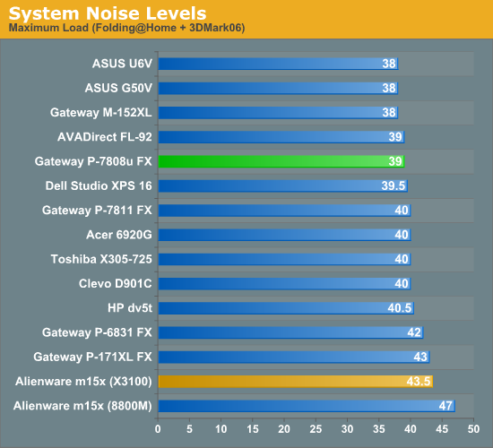The height and width of the screenshot is (448, 493).
Task: Click the Gateway P-6831 FX bar
Action: pyautogui.click(x=290, y=332)
